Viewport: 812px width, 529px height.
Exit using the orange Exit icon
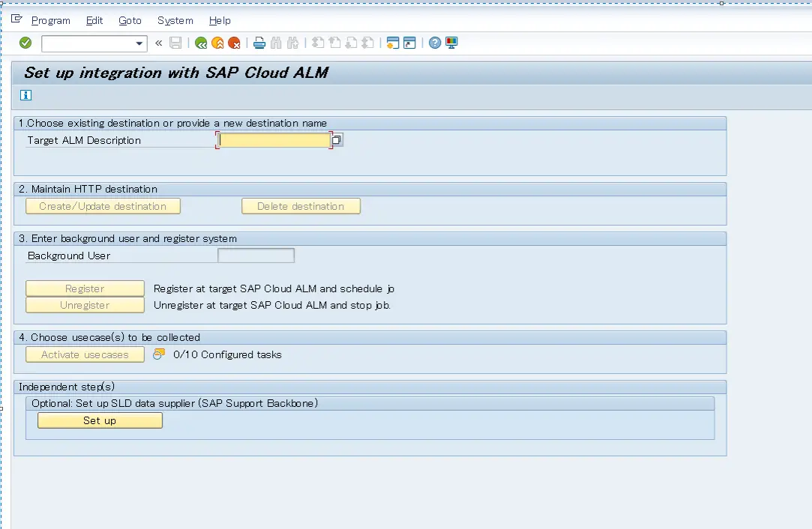pyautogui.click(x=217, y=43)
